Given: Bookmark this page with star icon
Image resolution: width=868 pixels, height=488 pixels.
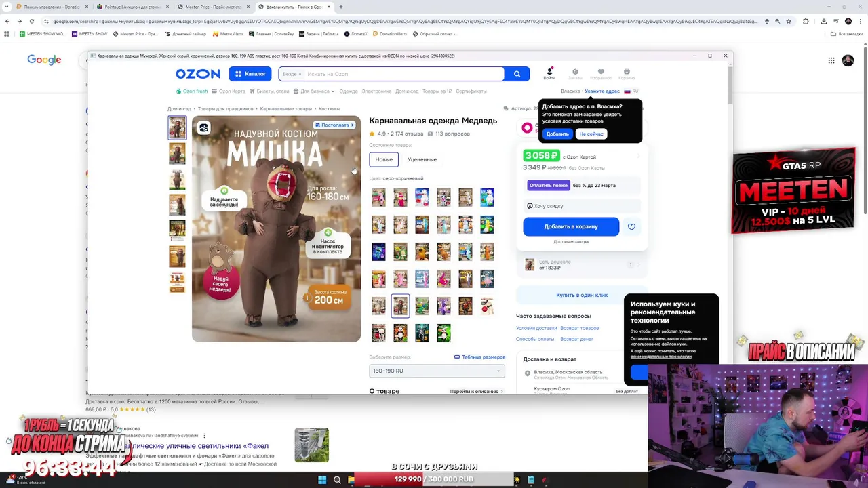Looking at the screenshot, I should click(x=788, y=21).
